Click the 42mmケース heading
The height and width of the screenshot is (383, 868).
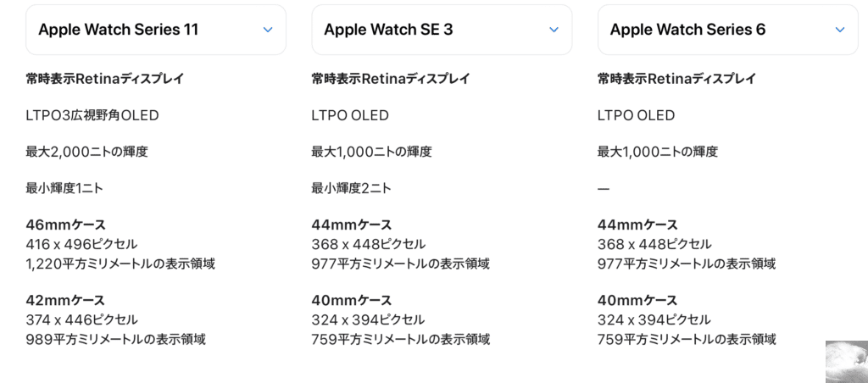point(65,300)
